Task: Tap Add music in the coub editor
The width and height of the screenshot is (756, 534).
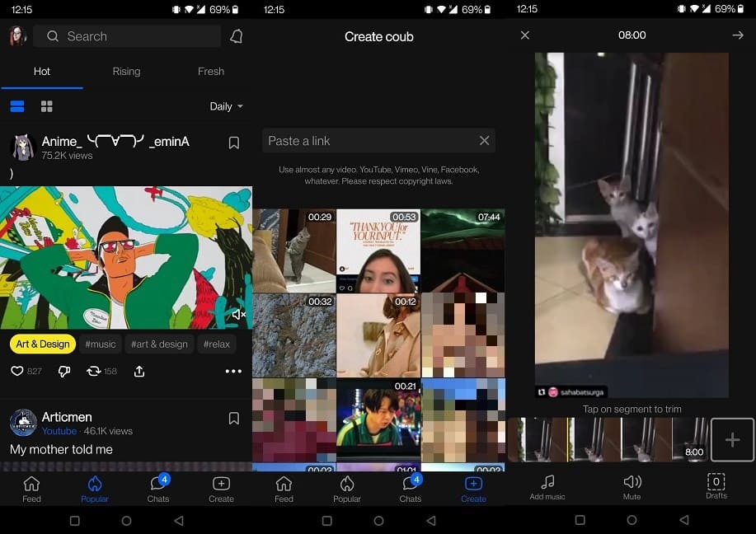Action: coord(547,487)
